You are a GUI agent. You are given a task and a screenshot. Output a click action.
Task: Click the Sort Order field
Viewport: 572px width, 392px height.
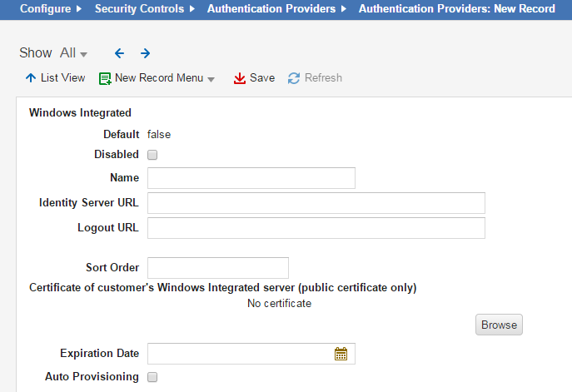pyautogui.click(x=217, y=268)
